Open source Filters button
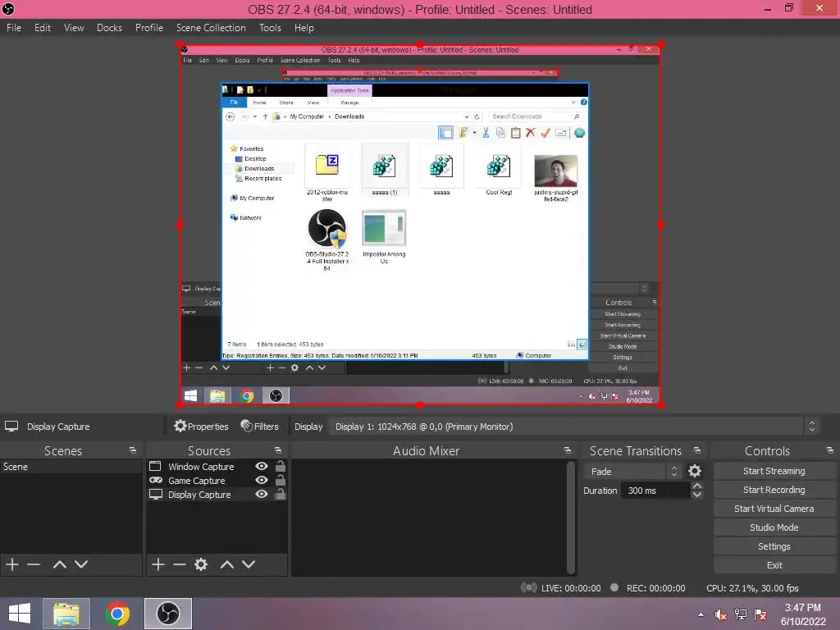 click(x=260, y=427)
